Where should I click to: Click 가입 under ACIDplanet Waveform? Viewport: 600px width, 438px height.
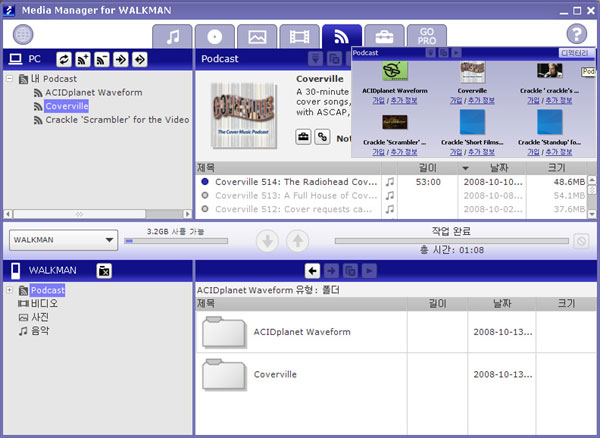point(378,101)
